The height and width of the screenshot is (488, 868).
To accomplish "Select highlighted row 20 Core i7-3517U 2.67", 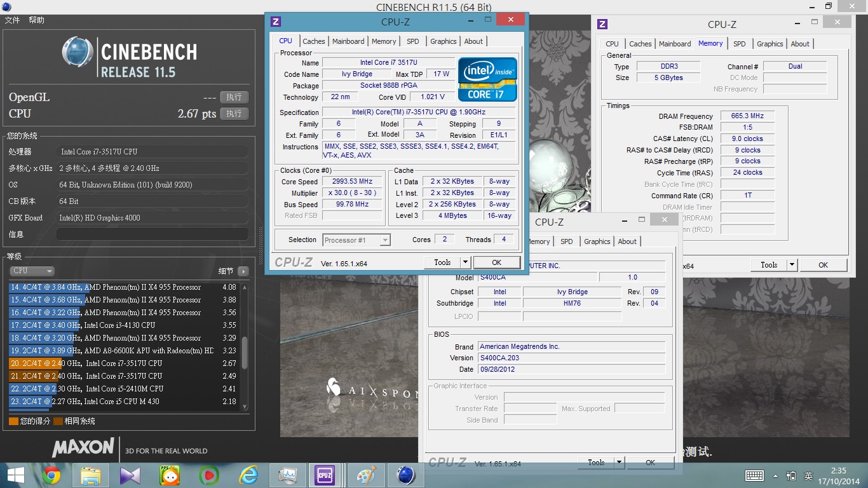I will tap(123, 363).
